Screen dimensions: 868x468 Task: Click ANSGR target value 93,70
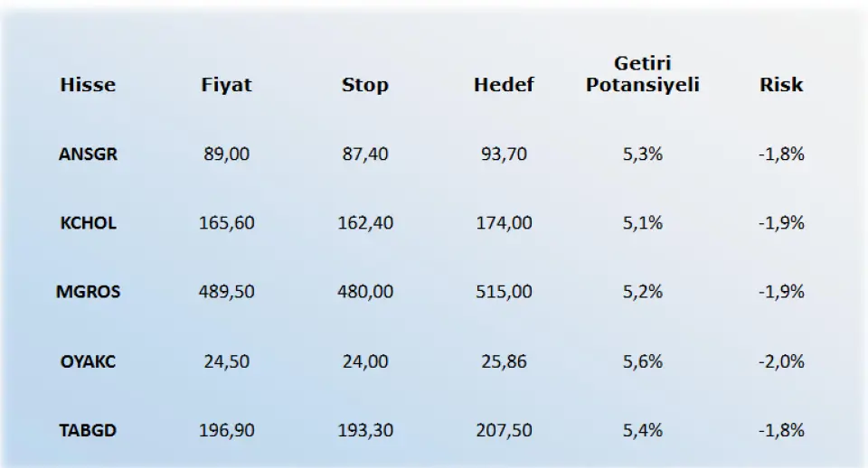(x=504, y=154)
